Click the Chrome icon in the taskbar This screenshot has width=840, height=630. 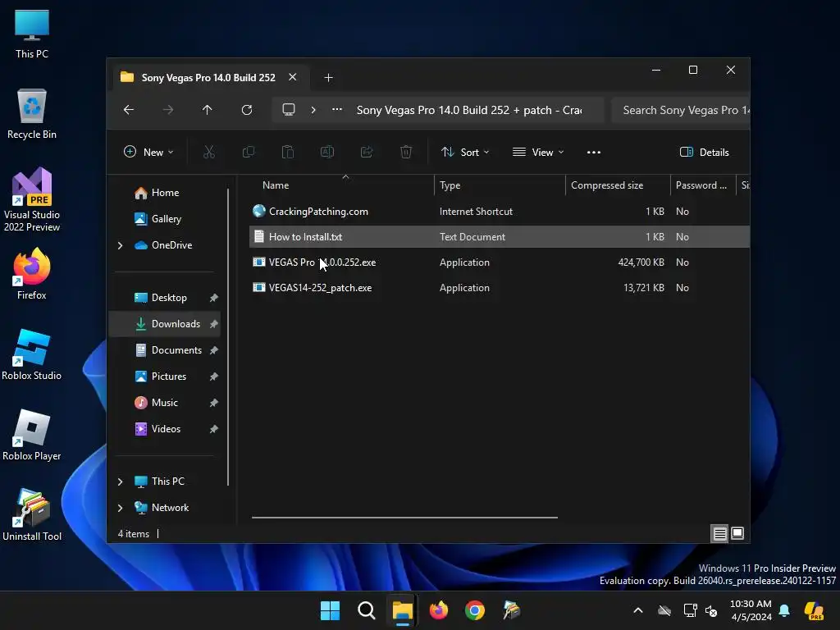pos(475,610)
